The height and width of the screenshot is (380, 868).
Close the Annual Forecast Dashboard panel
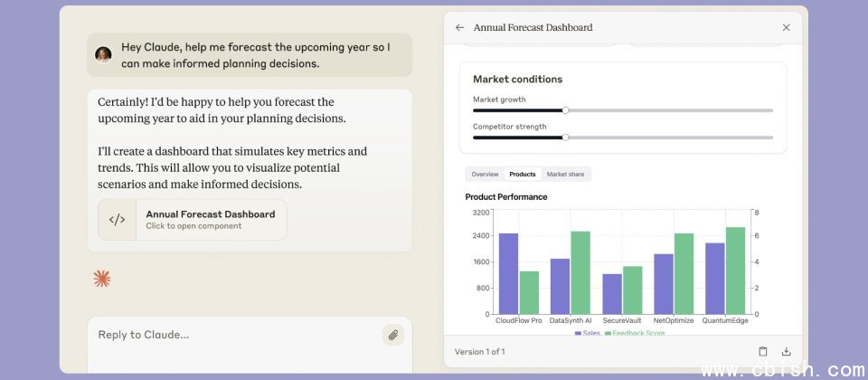(786, 28)
